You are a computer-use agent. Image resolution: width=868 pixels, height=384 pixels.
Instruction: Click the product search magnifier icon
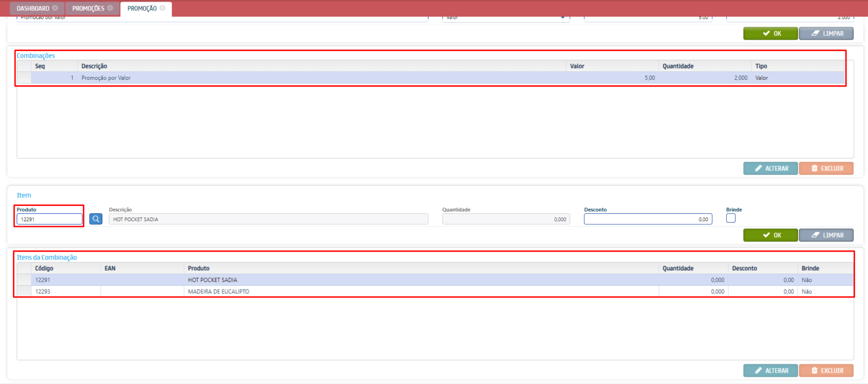coord(96,219)
